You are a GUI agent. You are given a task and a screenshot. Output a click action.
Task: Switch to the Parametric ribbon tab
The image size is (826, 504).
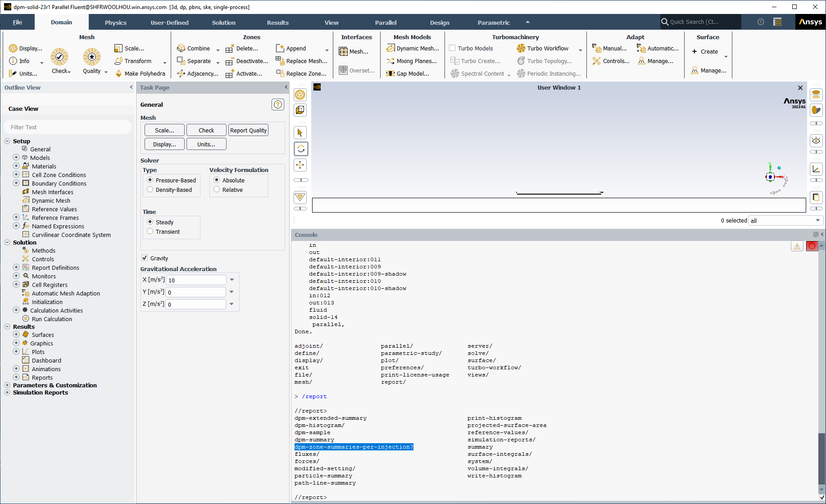pyautogui.click(x=494, y=23)
